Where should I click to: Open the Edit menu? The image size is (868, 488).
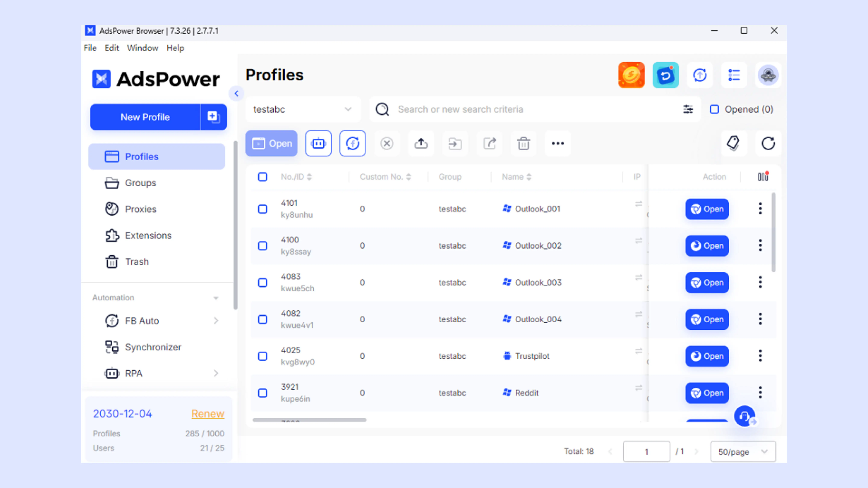(x=112, y=48)
